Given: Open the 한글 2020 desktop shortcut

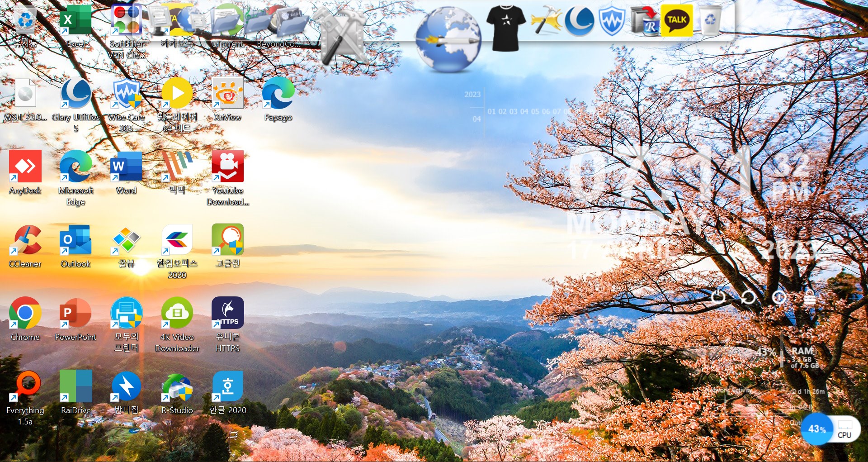Looking at the screenshot, I should 228,393.
